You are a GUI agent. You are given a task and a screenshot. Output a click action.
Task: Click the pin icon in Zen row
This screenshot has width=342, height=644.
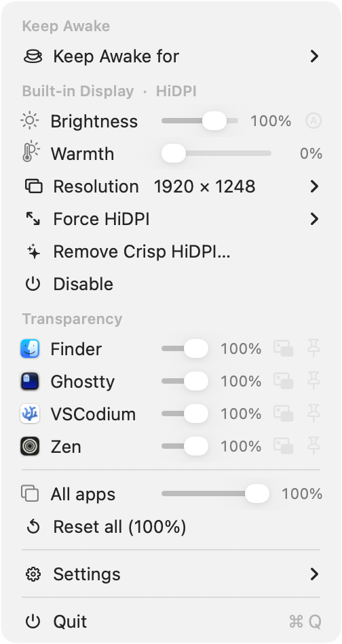(313, 446)
